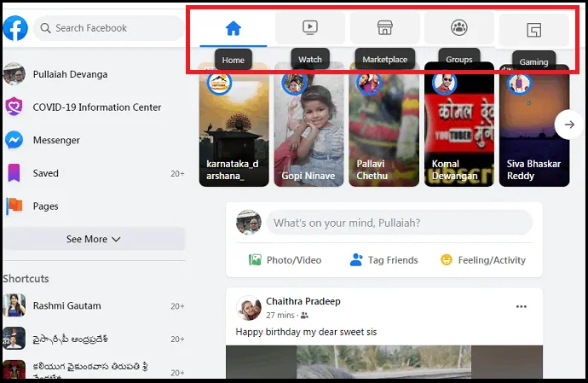The image size is (588, 383).
Task: Open the Gaming icon in top bar
Action: click(534, 32)
